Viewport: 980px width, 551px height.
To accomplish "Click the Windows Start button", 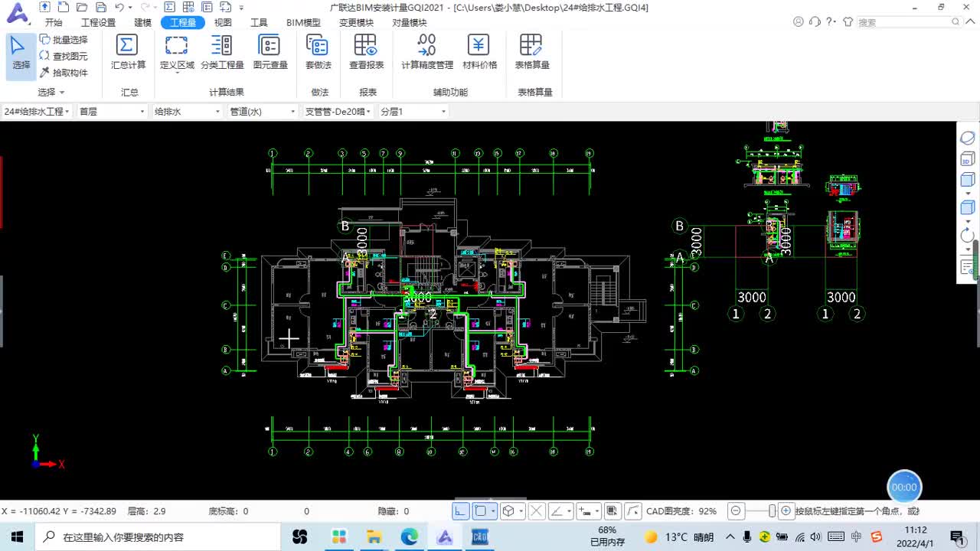I will pos(17,537).
